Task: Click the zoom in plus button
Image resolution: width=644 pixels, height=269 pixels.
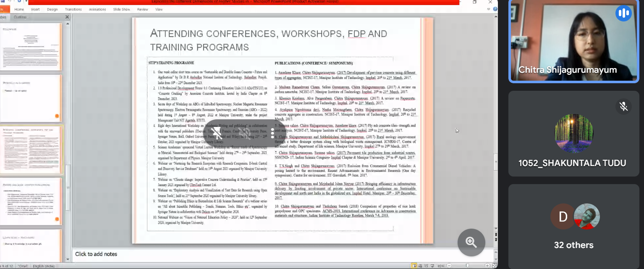Action: (x=487, y=266)
